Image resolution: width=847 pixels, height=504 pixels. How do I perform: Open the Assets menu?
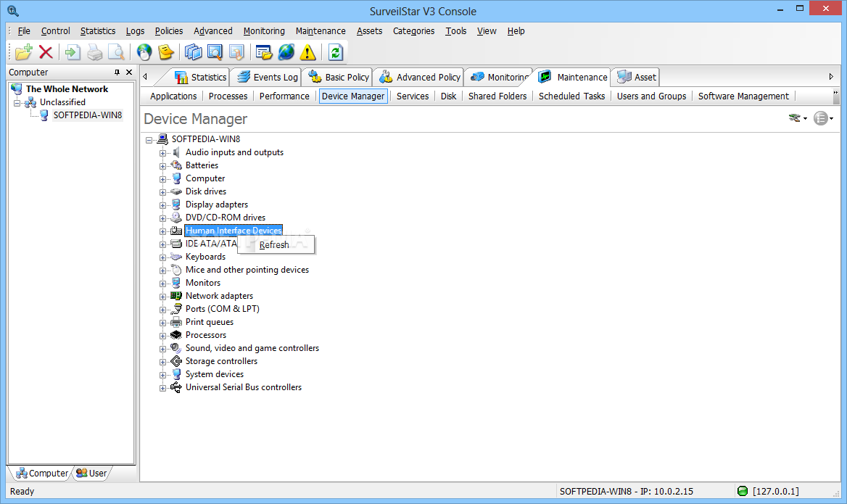(370, 30)
